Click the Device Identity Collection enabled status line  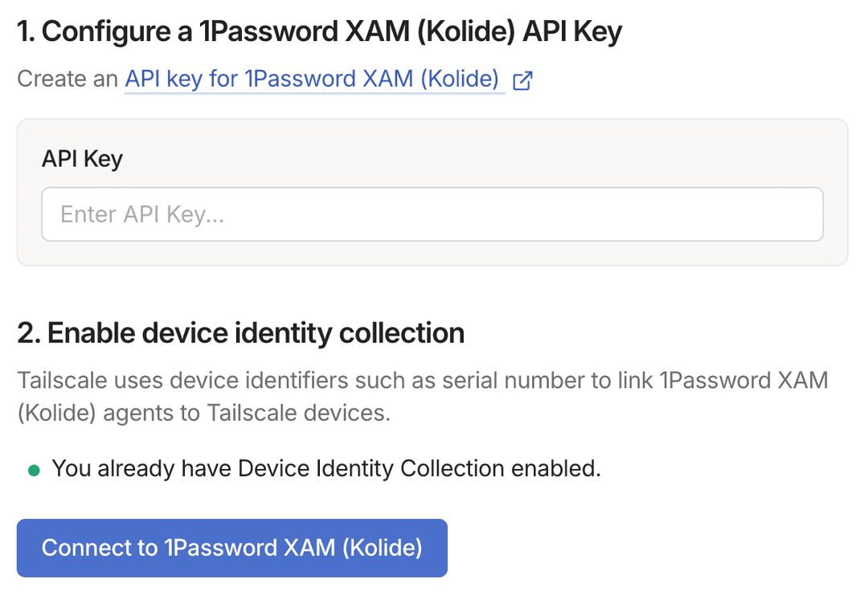[x=325, y=467]
